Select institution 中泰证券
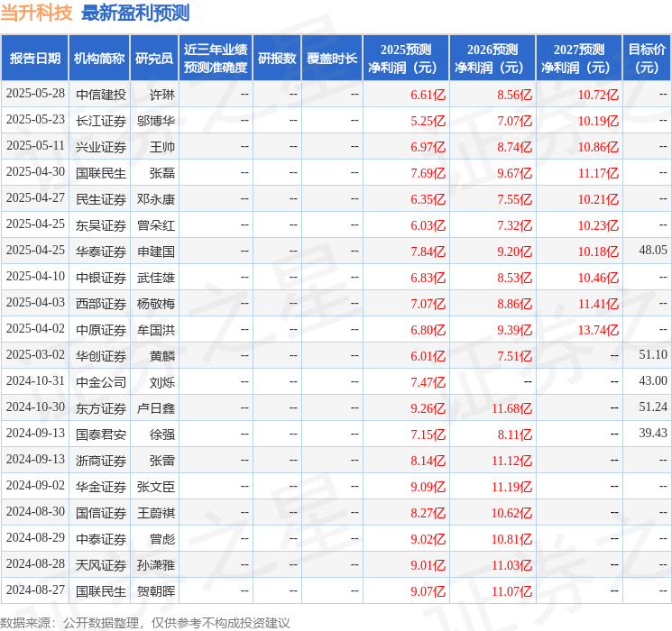The image size is (672, 631). 101,539
